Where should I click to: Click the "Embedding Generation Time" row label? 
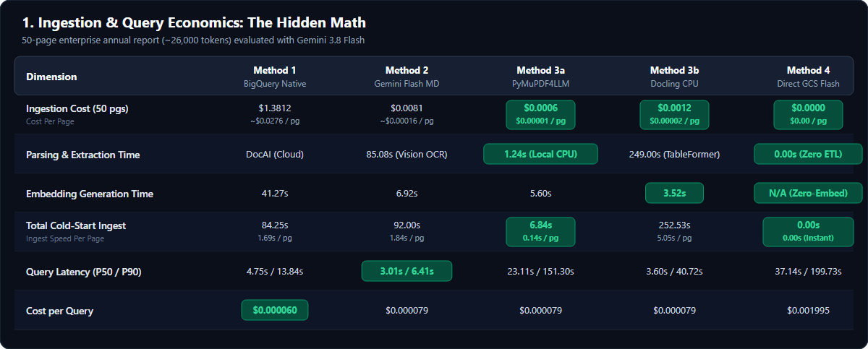pyautogui.click(x=90, y=194)
